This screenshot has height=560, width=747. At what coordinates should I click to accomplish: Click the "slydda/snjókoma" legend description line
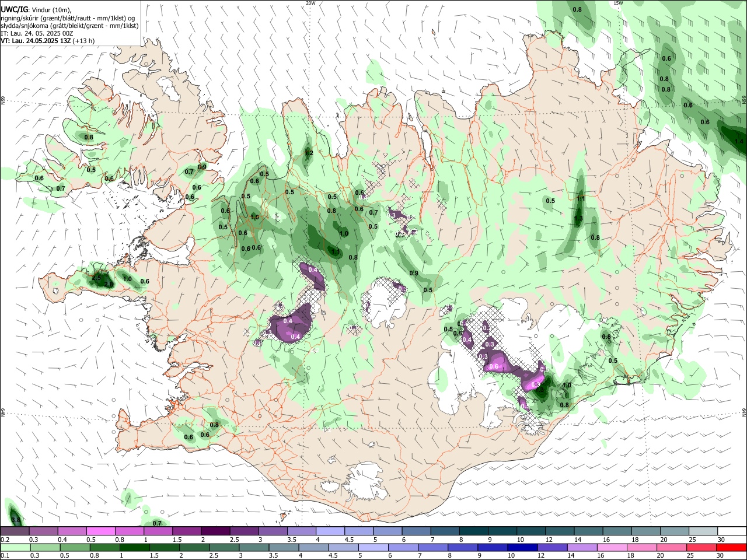(x=69, y=26)
